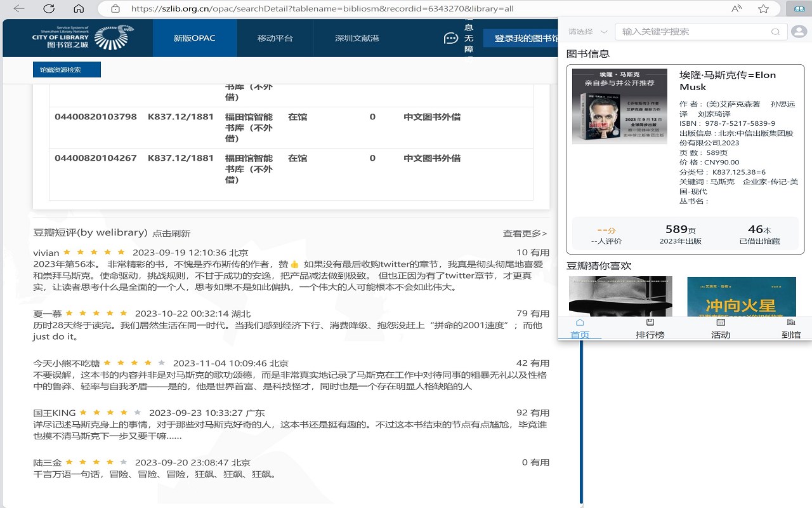Select reviewer name vivian
812x508 pixels.
pos(46,253)
